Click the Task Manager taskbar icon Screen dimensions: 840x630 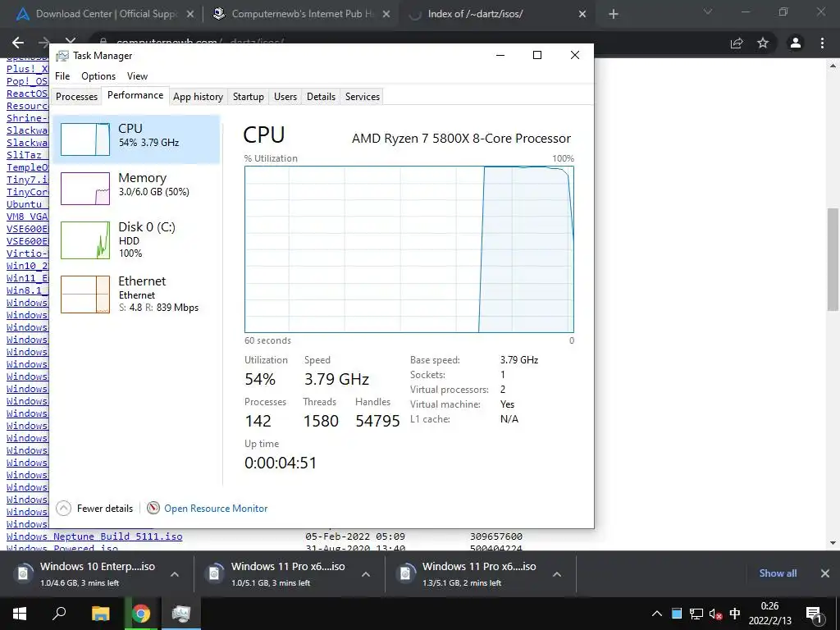[181, 614]
